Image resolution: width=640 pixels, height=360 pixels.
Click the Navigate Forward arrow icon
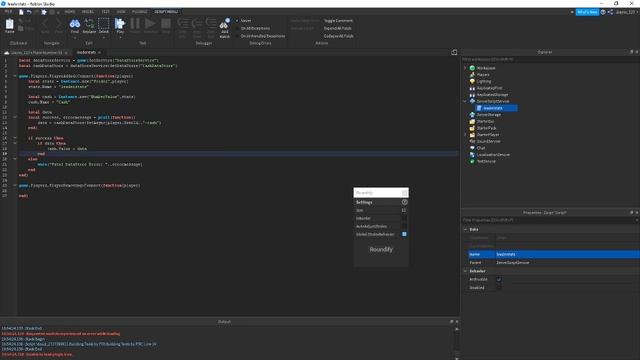(x=59, y=24)
